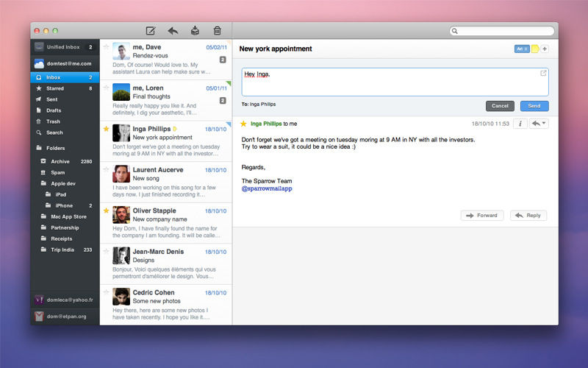Click the message count badge on Final thoughts
The width and height of the screenshot is (588, 368).
[x=223, y=101]
